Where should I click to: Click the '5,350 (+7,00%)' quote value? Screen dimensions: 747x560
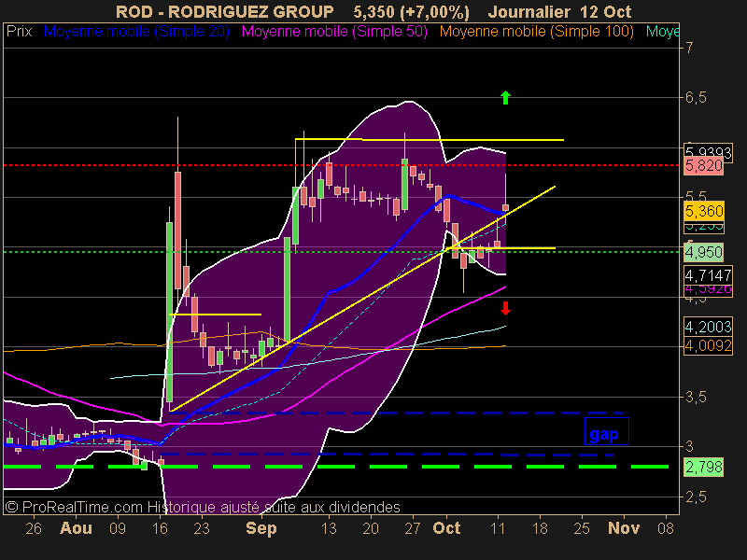click(411, 11)
